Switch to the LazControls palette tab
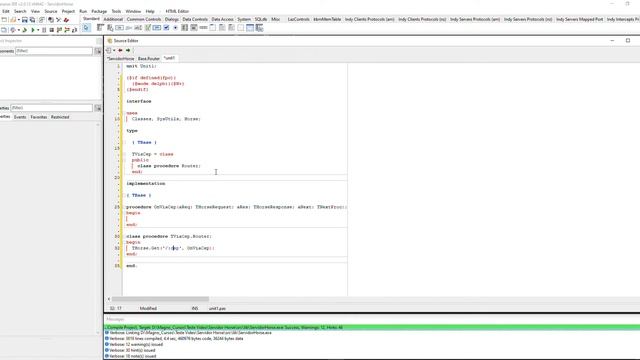Image resolution: width=640 pixels, height=360 pixels. 298,19
